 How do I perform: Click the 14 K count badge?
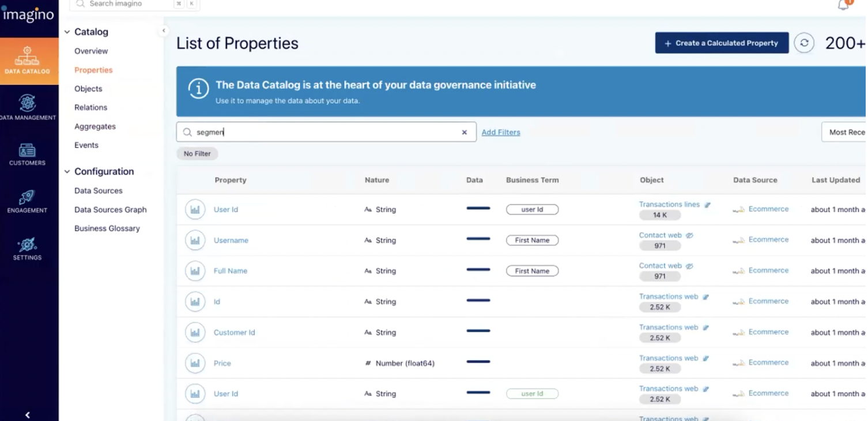[660, 215]
